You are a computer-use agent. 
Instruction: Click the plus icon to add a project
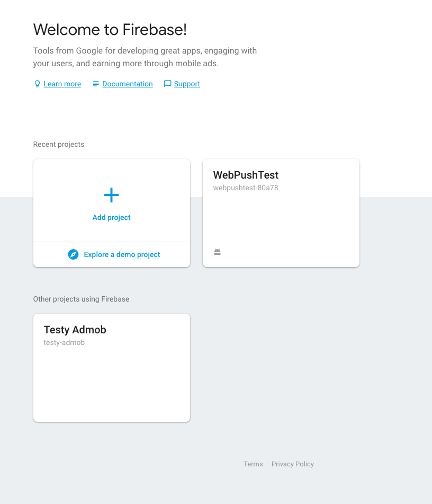pyautogui.click(x=111, y=195)
